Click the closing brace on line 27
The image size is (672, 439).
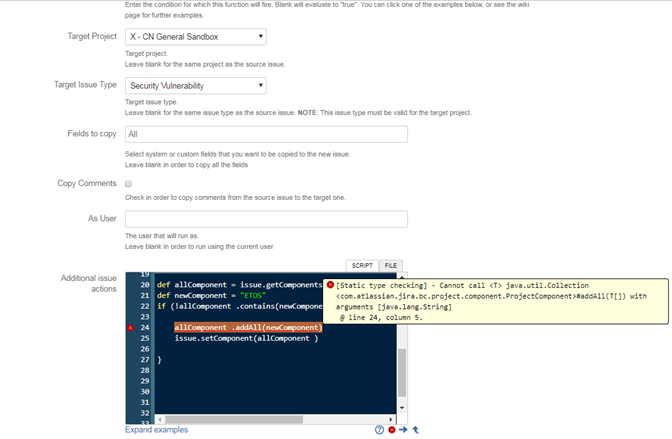(x=159, y=360)
